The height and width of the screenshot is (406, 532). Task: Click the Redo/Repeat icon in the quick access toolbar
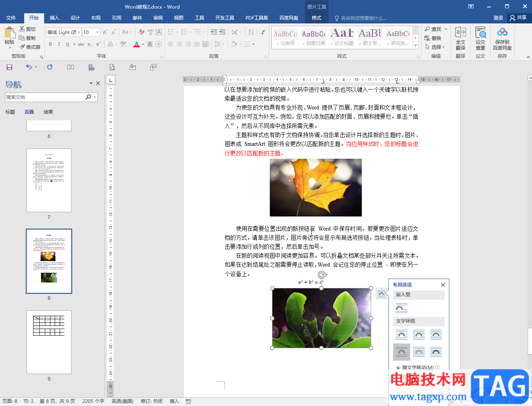[50, 67]
